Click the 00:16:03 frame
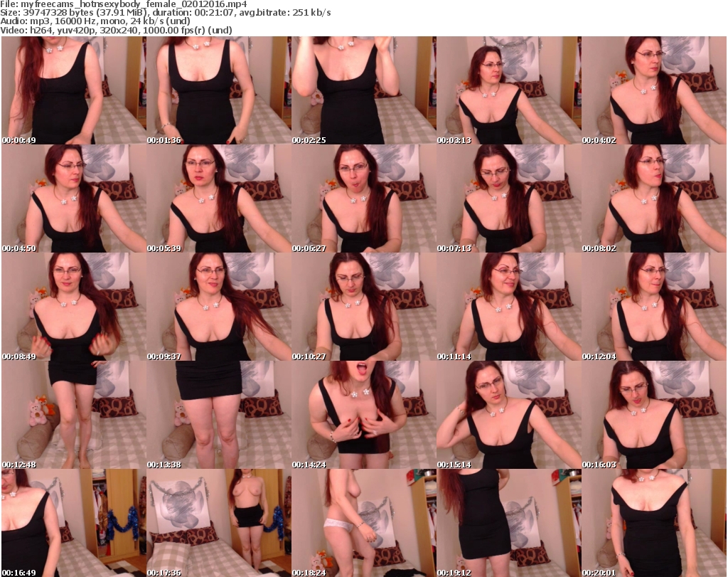728x577 pixels. point(654,415)
